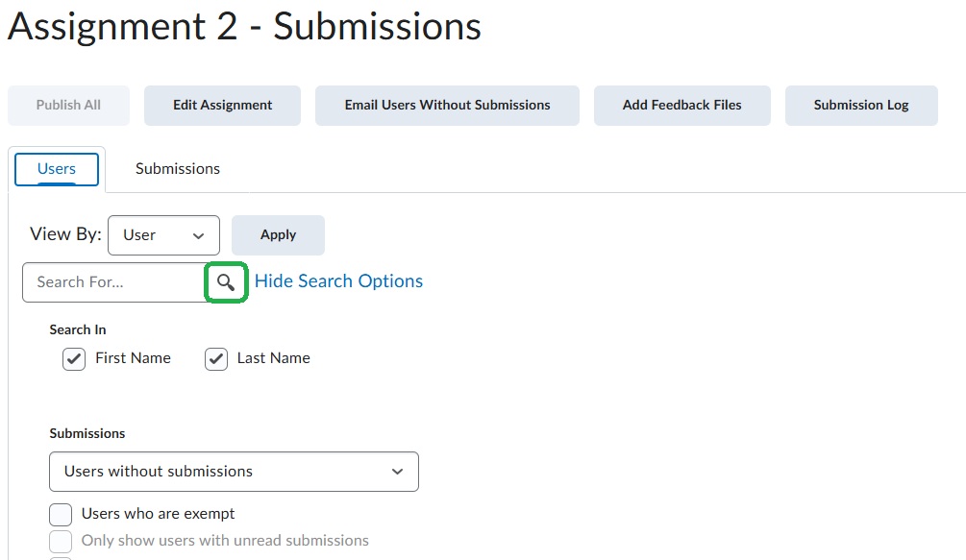The width and height of the screenshot is (966, 560).
Task: Click the Hide Search Options link
Action: click(338, 281)
